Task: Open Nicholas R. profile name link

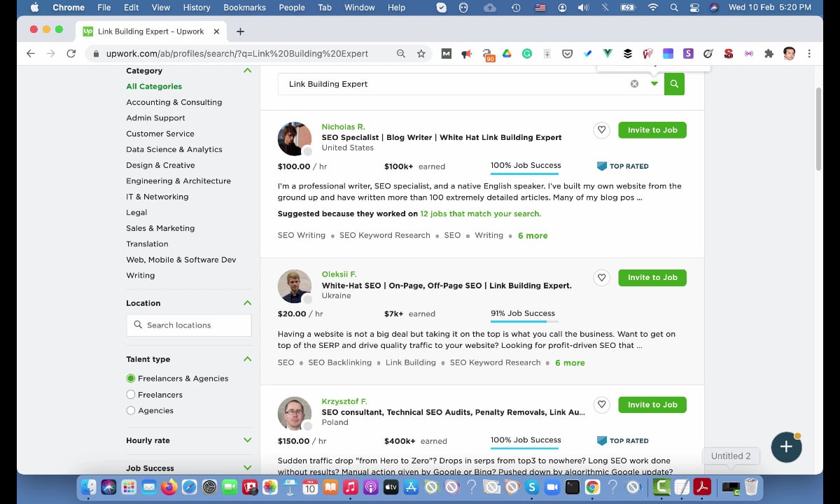Action: tap(343, 127)
